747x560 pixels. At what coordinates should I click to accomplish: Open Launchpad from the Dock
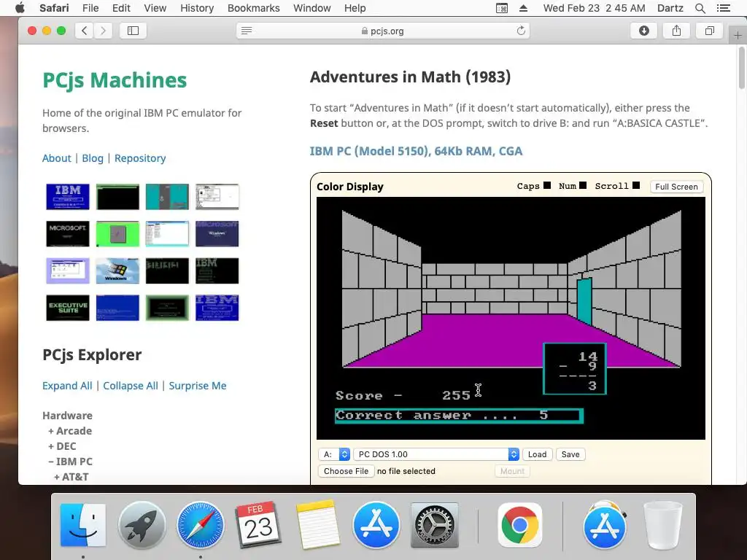point(142,525)
